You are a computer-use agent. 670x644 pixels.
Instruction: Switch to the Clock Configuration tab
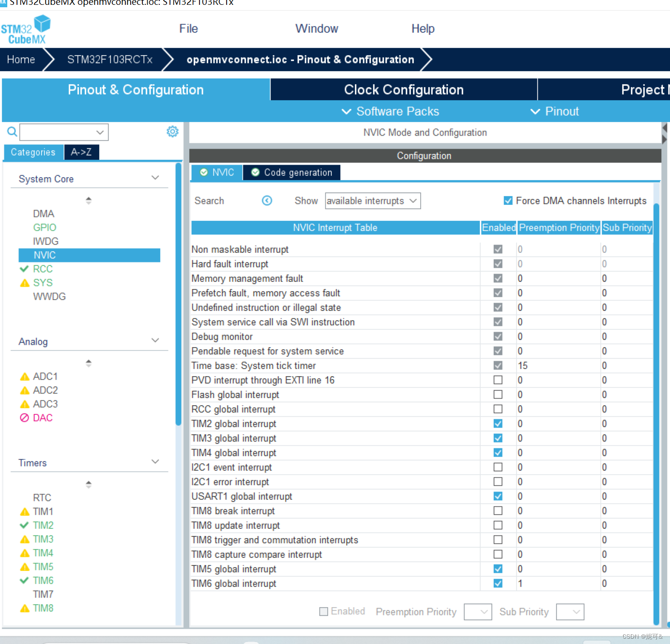pyautogui.click(x=404, y=90)
